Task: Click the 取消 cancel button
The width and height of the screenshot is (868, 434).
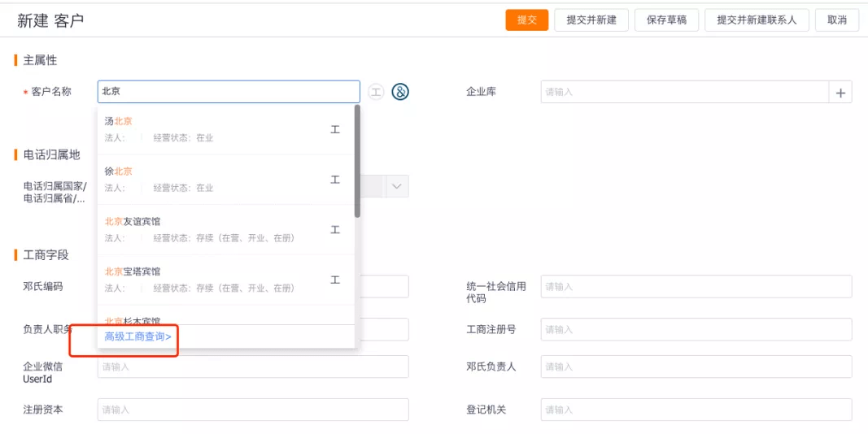Action: click(837, 20)
